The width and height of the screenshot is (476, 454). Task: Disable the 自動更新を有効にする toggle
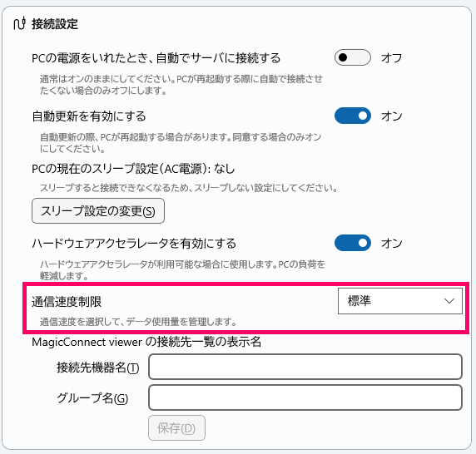point(353,116)
